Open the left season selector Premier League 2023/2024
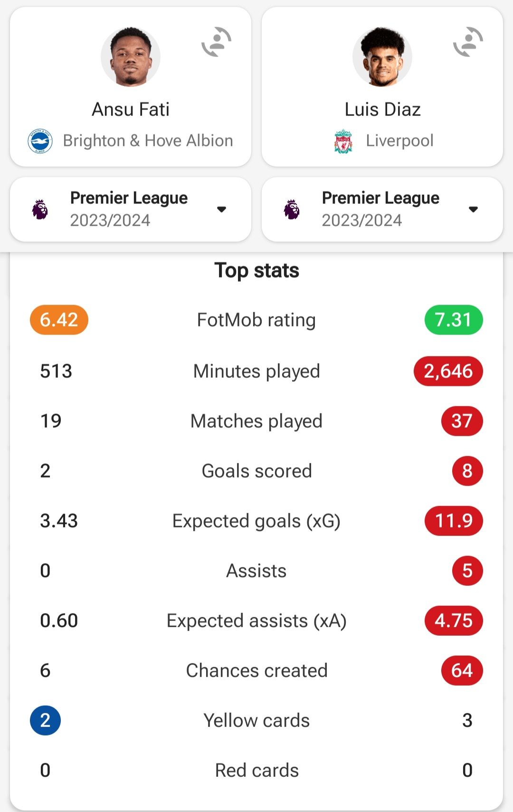Image resolution: width=513 pixels, height=812 pixels. (131, 210)
